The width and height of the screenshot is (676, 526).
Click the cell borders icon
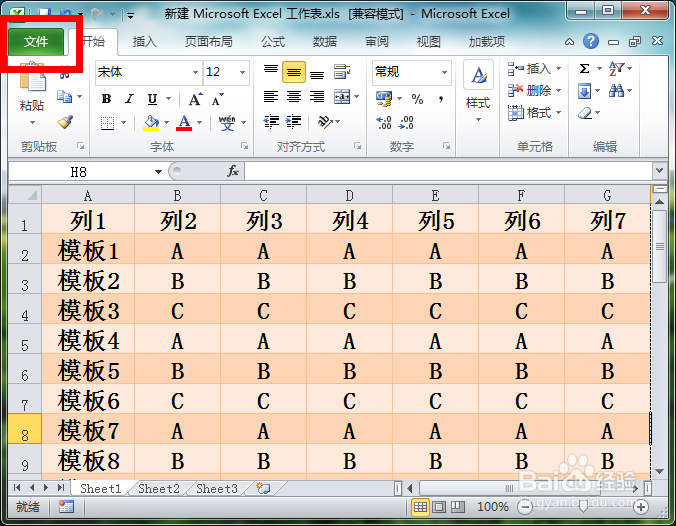[107, 123]
